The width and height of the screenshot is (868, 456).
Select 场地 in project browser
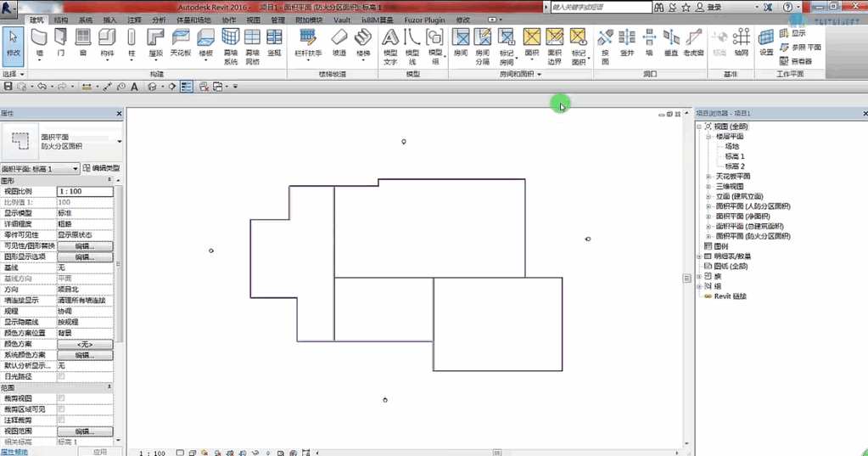pos(732,146)
